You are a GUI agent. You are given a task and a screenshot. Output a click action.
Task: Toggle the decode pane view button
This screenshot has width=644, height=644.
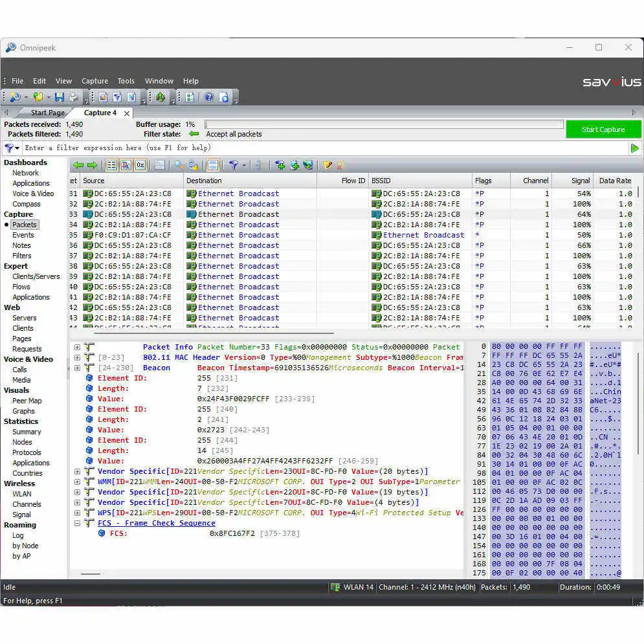coord(126,165)
